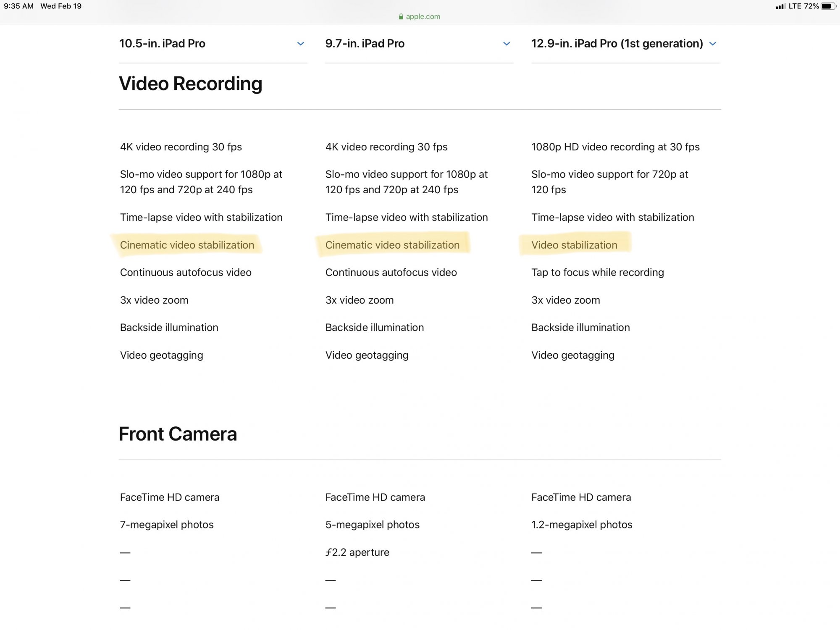Tap 7-megapixel photos spec text
This screenshot has width=840, height=630.
pyautogui.click(x=167, y=525)
